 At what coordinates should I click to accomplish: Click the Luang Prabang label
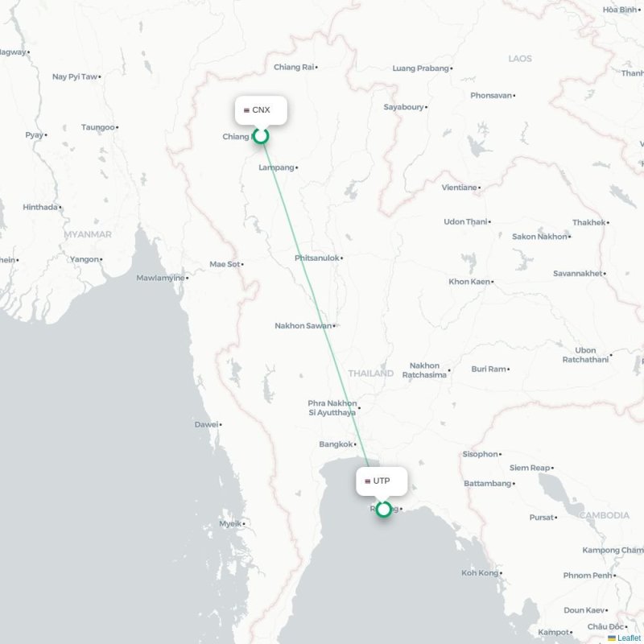(x=420, y=68)
